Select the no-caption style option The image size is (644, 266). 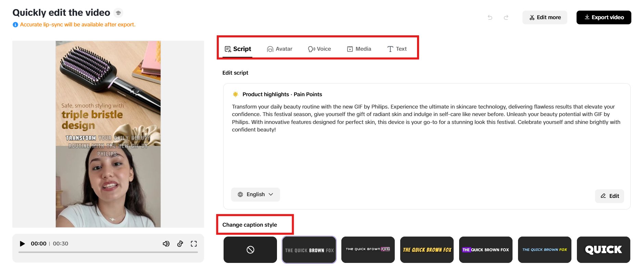tap(250, 250)
